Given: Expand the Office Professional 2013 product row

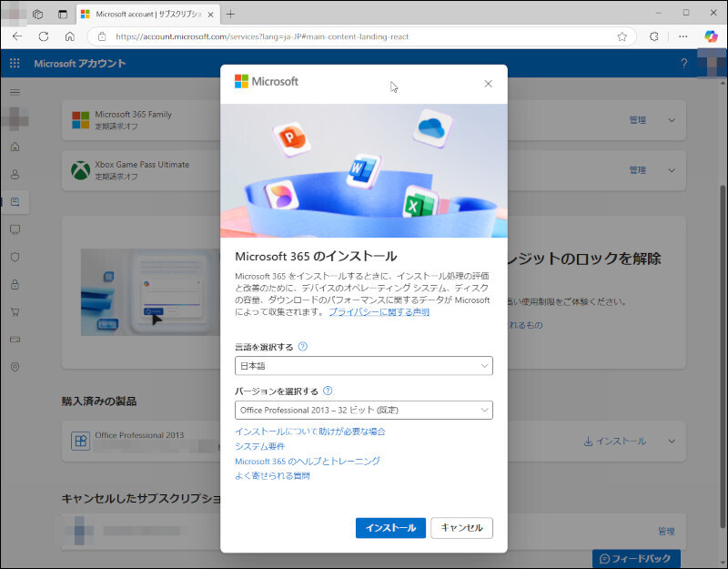Looking at the screenshot, I should coord(672,442).
